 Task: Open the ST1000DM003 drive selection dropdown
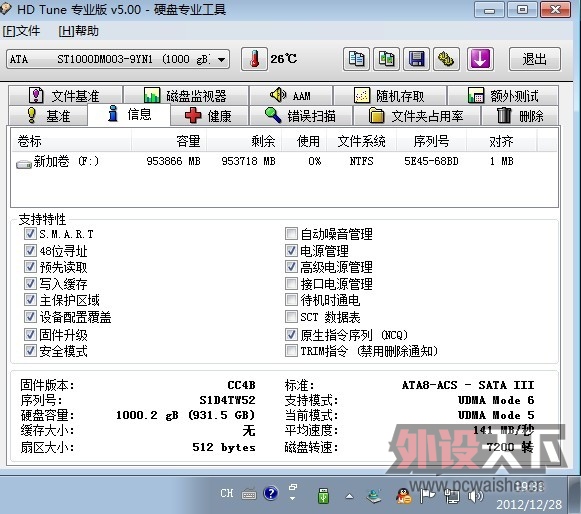pyautogui.click(x=118, y=59)
